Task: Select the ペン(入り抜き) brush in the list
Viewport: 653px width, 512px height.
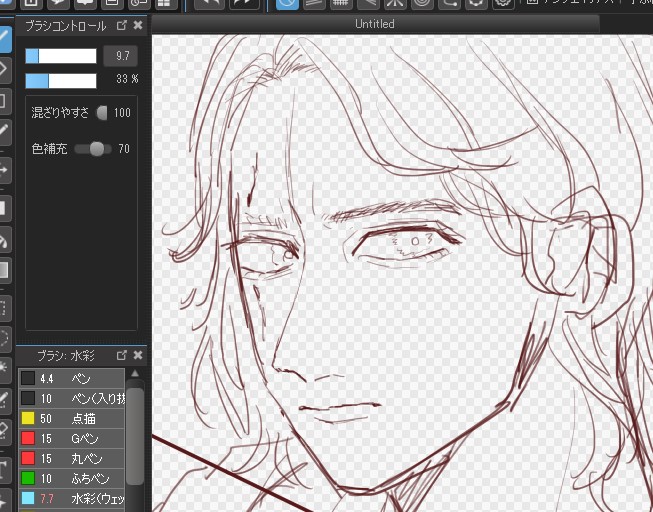Action: [x=72, y=399]
